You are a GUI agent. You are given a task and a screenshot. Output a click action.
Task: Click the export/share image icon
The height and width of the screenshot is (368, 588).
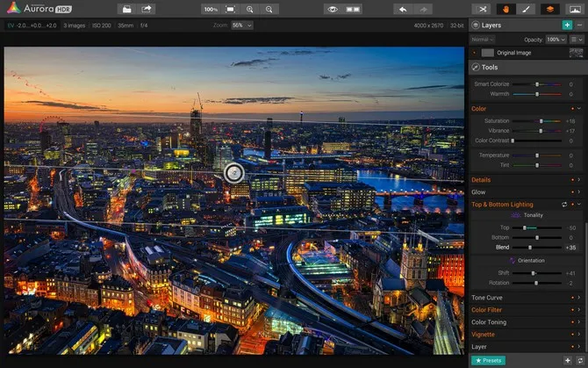tap(147, 9)
